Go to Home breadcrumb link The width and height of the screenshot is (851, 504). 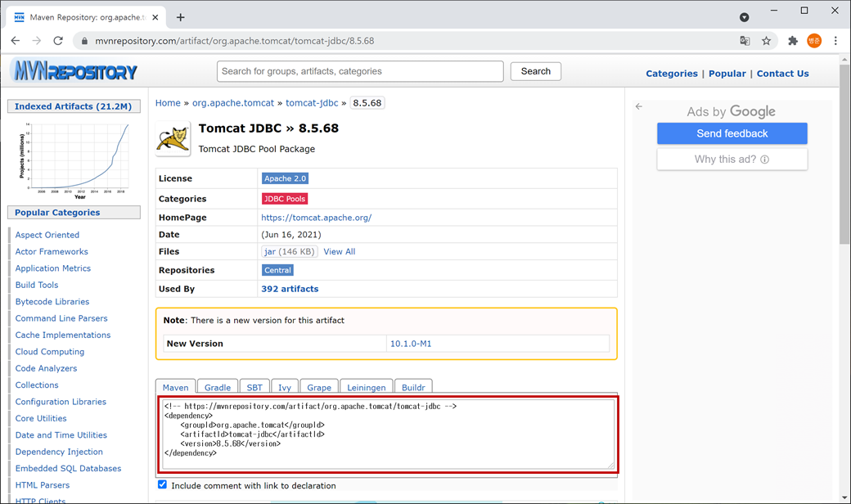click(x=168, y=103)
